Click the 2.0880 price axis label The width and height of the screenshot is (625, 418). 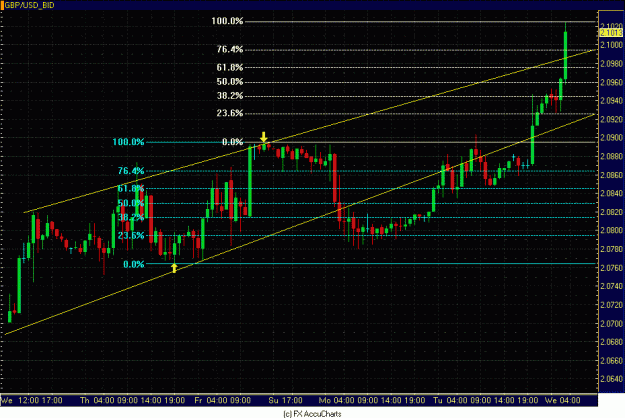611,157
